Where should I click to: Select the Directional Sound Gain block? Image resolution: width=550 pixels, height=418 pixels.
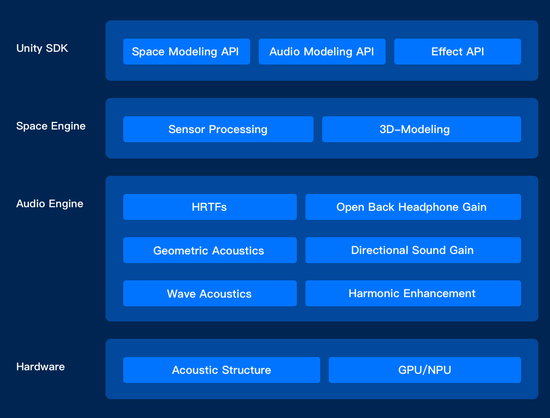tap(413, 250)
